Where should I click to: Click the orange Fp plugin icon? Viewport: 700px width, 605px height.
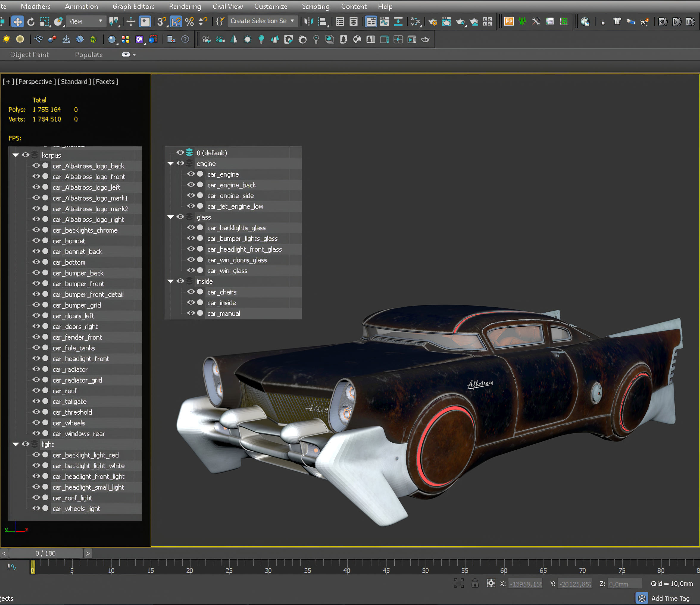(x=508, y=21)
